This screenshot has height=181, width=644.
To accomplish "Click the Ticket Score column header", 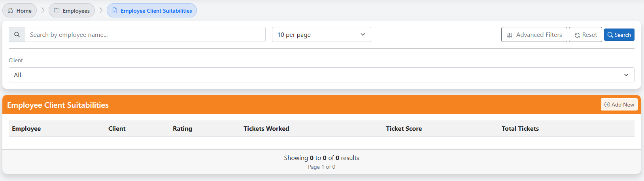I will [x=404, y=128].
